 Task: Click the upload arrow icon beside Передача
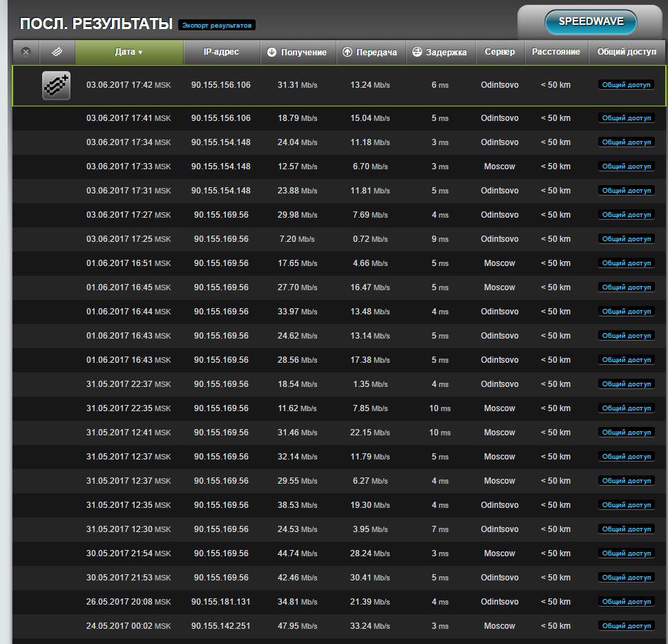[x=347, y=52]
